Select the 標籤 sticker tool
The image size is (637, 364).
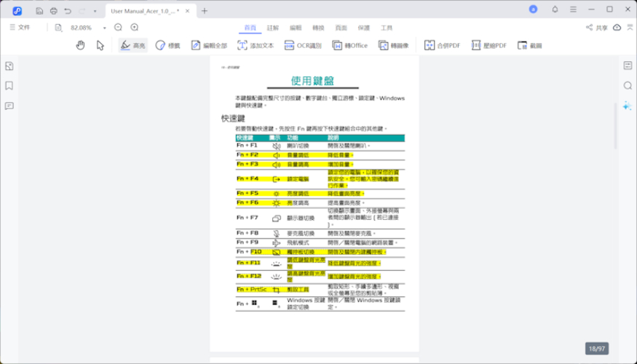pos(167,45)
